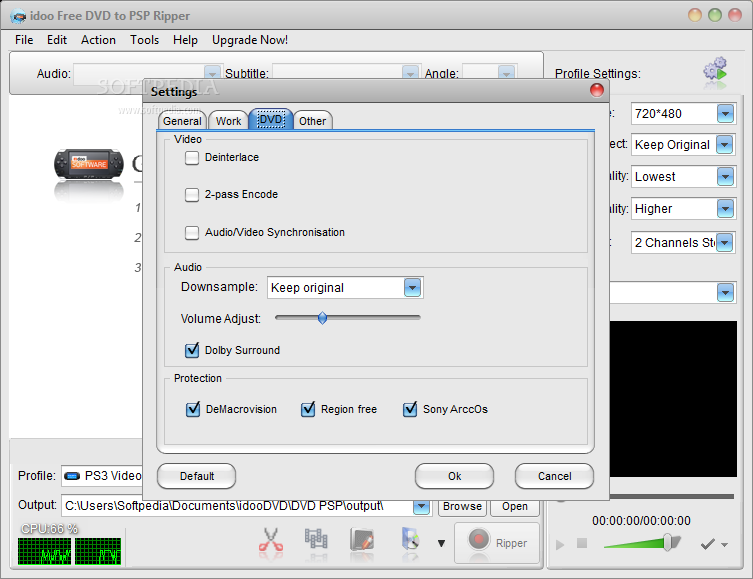Switch to the Other tab
This screenshot has width=753, height=579.
tap(313, 121)
